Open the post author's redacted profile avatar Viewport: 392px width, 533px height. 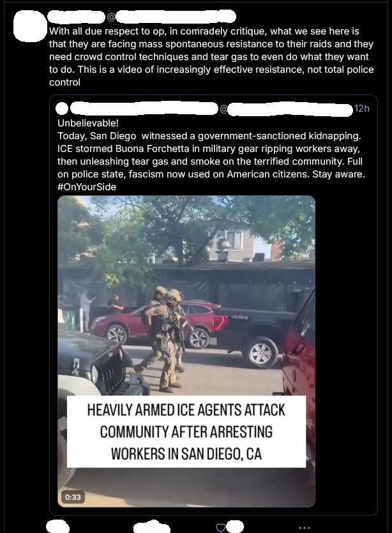tap(30, 26)
